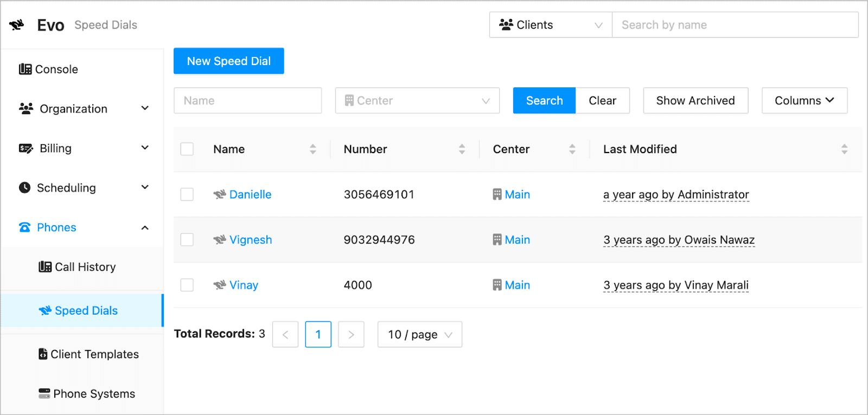The height and width of the screenshot is (415, 868).
Task: Open Main center link in Danielle row
Action: tap(518, 194)
